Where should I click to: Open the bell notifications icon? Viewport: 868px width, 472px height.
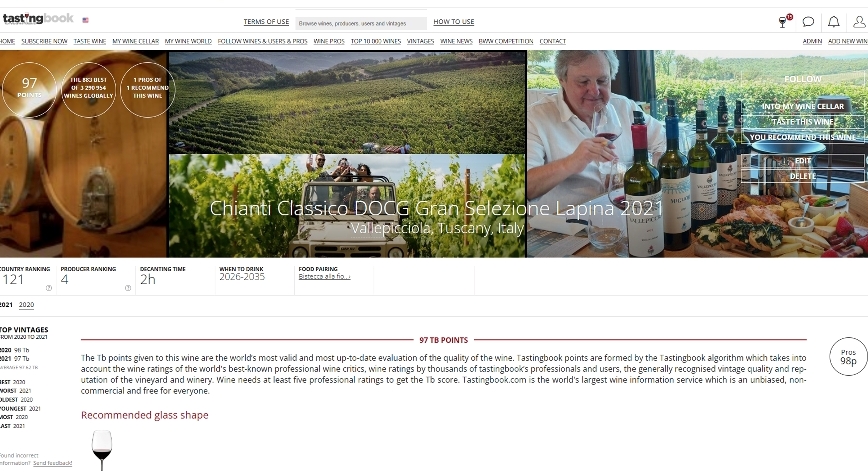point(834,22)
